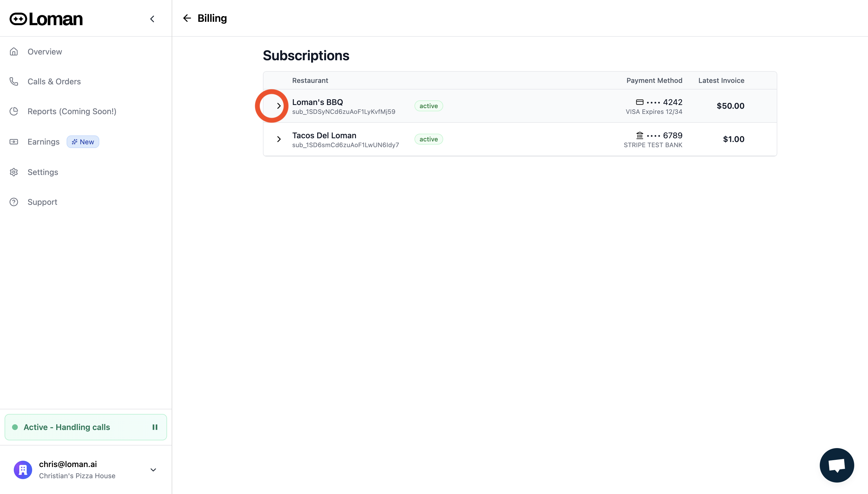Open the Support page link
The width and height of the screenshot is (868, 494).
pyautogui.click(x=42, y=202)
